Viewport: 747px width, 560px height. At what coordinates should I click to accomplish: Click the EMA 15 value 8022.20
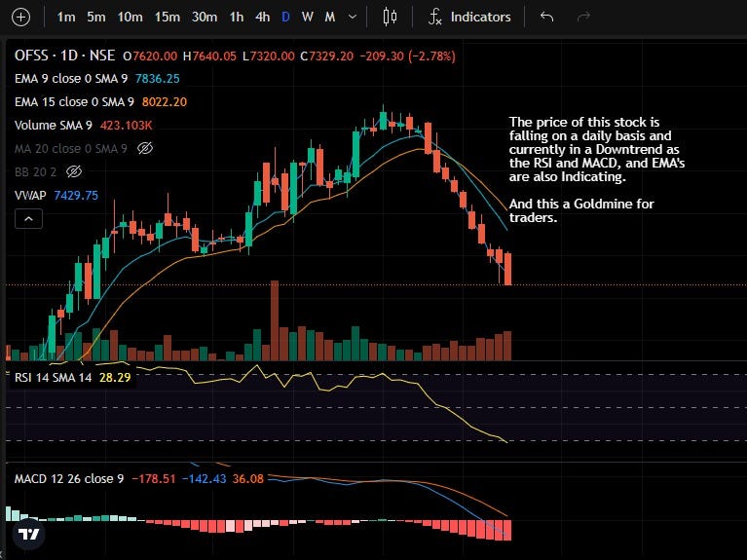[165, 102]
